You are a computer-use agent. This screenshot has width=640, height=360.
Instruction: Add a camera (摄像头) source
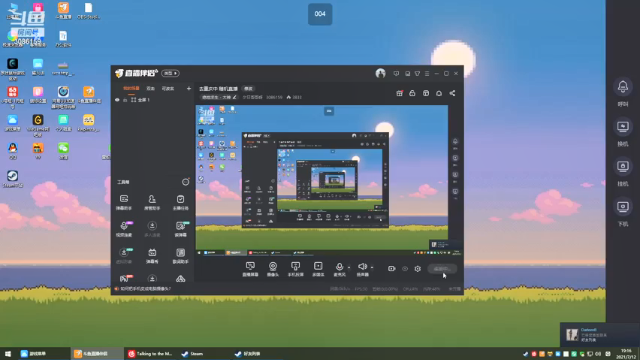tap(273, 269)
